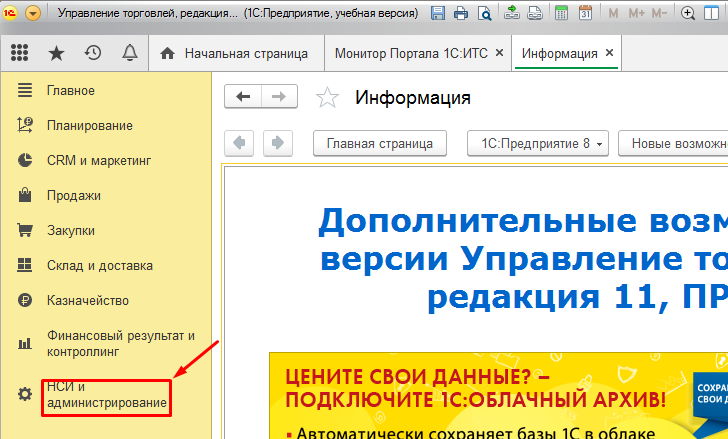This screenshot has height=439, width=728.
Task: Click the Главная страница button
Action: click(380, 143)
